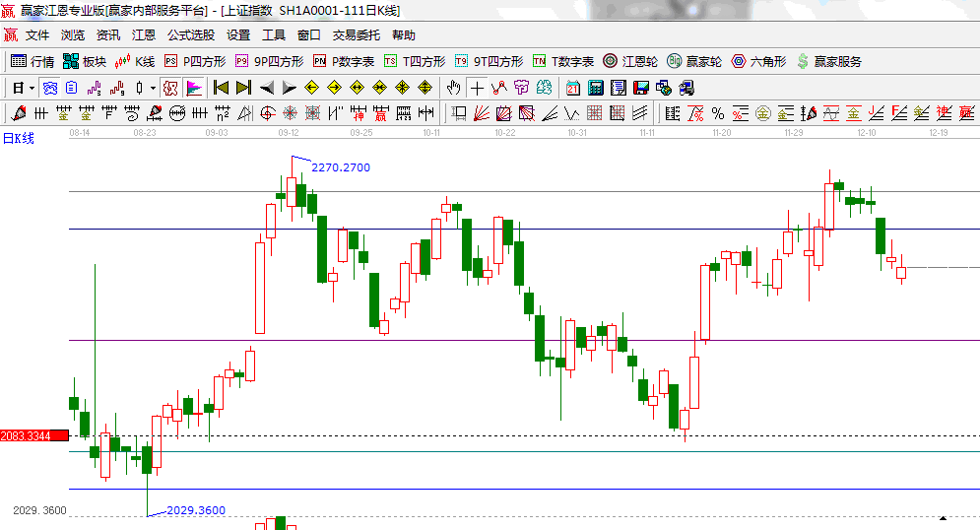Click the 行情 quotes button

(33, 61)
